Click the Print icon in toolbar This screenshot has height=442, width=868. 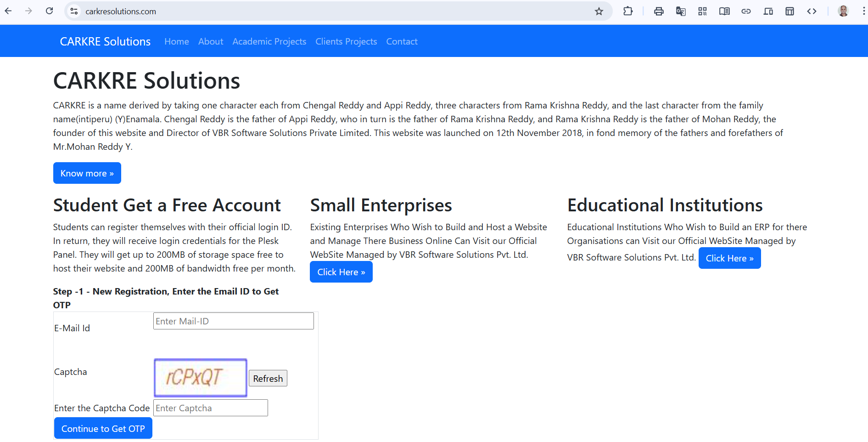(x=659, y=11)
